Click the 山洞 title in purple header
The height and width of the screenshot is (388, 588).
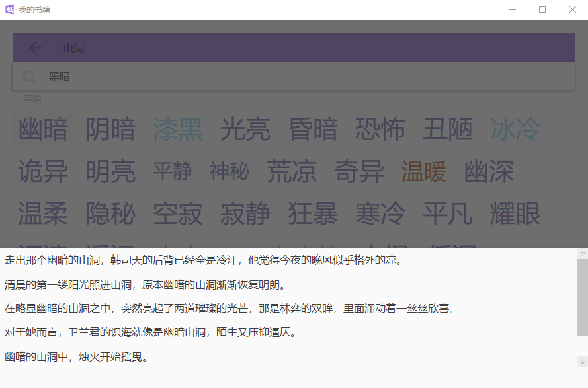click(x=73, y=48)
